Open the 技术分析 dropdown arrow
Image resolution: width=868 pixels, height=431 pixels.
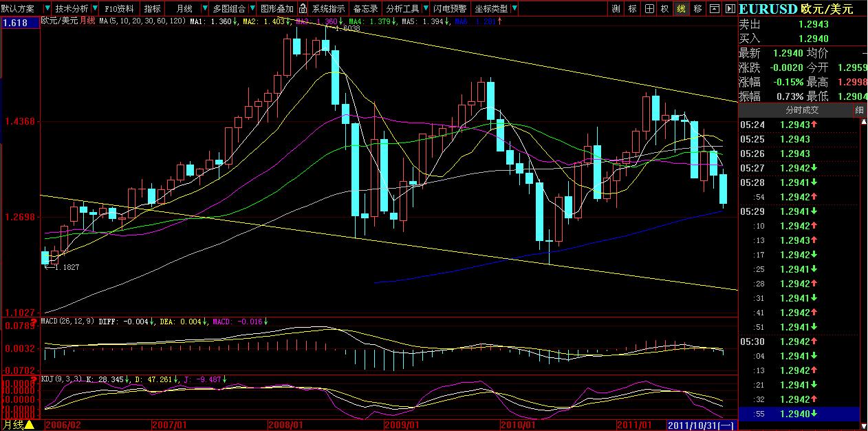point(96,8)
